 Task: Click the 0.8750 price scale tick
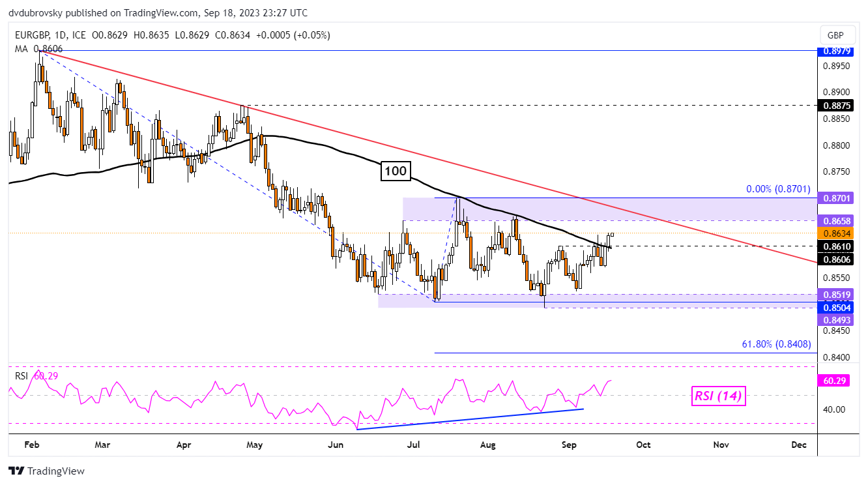pyautogui.click(x=835, y=172)
